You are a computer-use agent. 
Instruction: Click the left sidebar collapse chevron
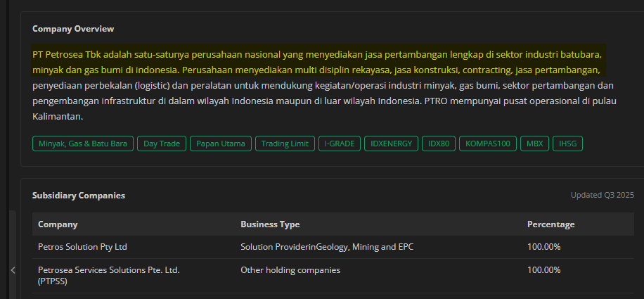point(13,270)
